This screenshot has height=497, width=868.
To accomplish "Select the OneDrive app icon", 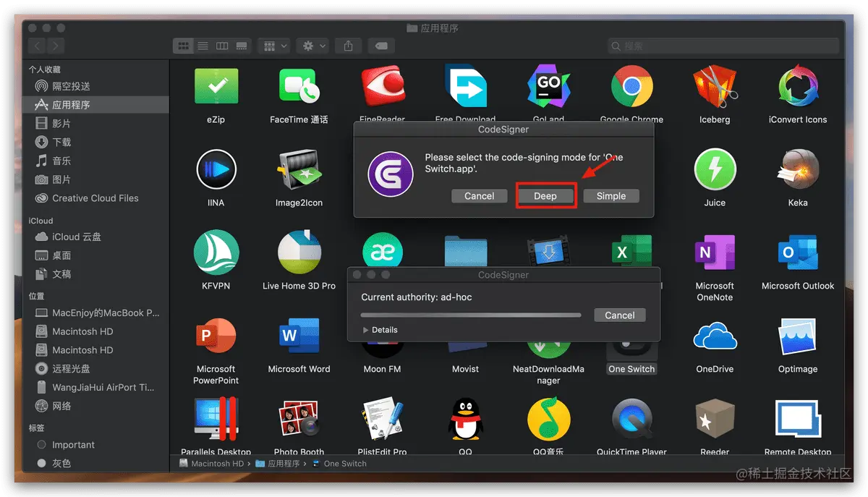I will pyautogui.click(x=715, y=337).
